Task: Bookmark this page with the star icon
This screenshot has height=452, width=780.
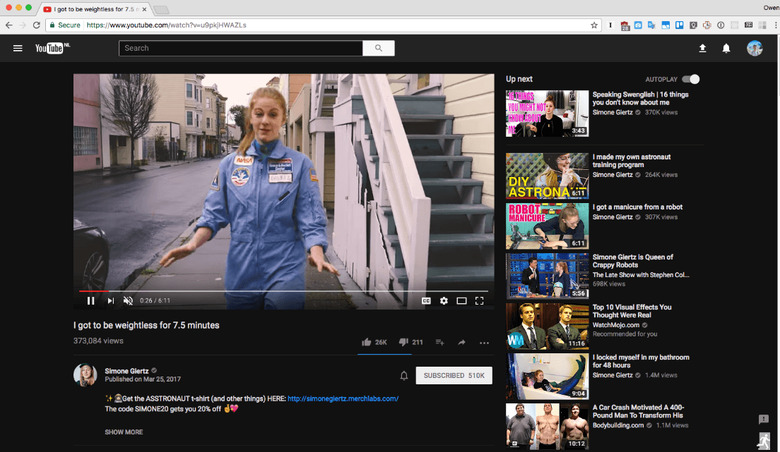Action: tap(593, 25)
